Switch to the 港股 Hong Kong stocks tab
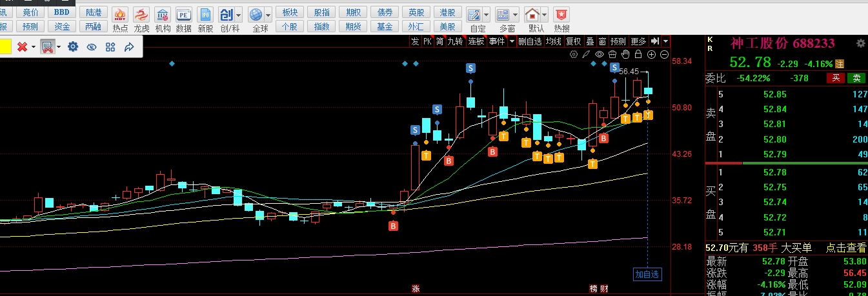Viewport: 868px width, 296px height. [448, 12]
